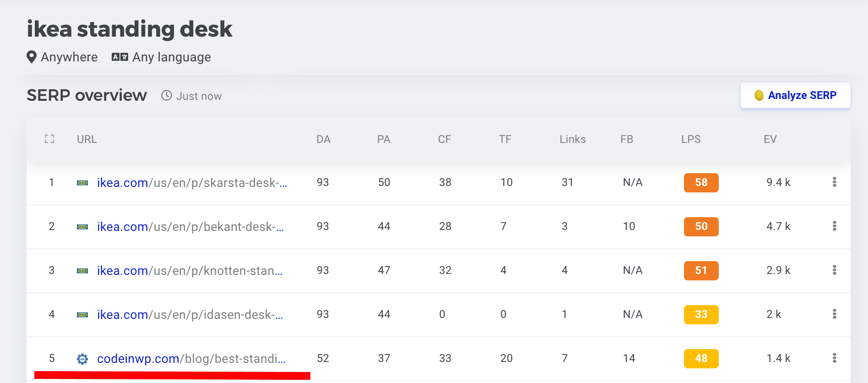Open the ikea.com skarsta-desk link

pyautogui.click(x=192, y=183)
